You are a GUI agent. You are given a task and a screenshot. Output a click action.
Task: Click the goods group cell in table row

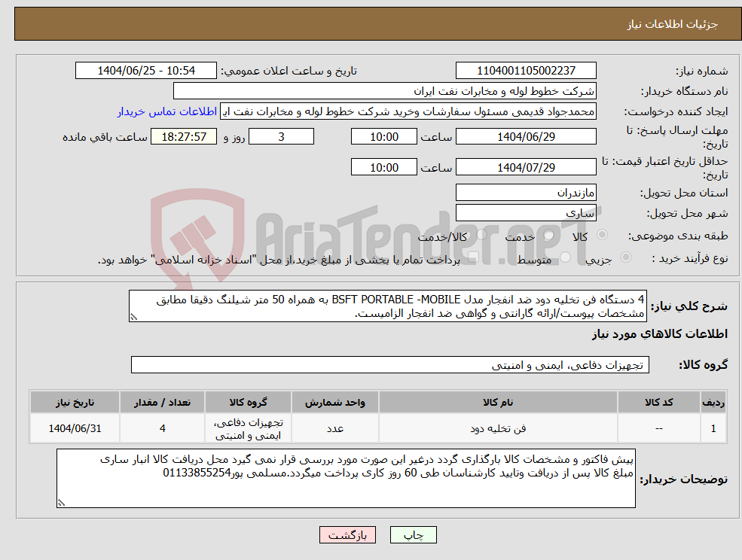click(x=248, y=428)
